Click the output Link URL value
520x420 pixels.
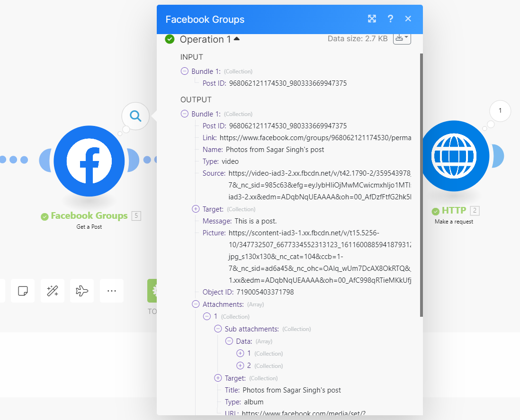[x=315, y=138]
